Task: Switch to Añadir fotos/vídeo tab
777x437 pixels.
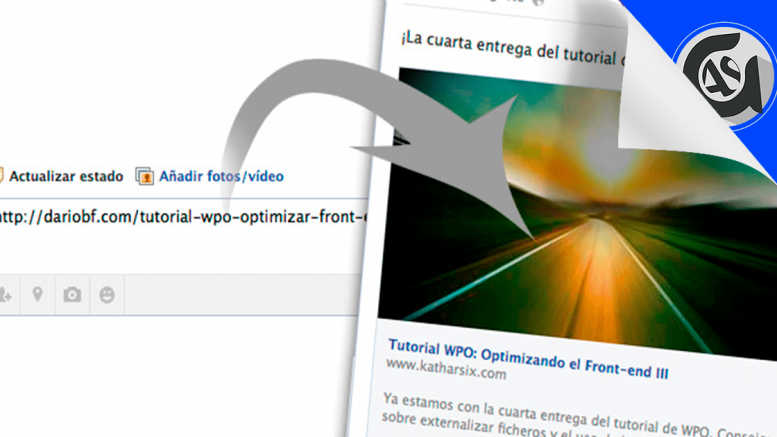Action: (221, 176)
